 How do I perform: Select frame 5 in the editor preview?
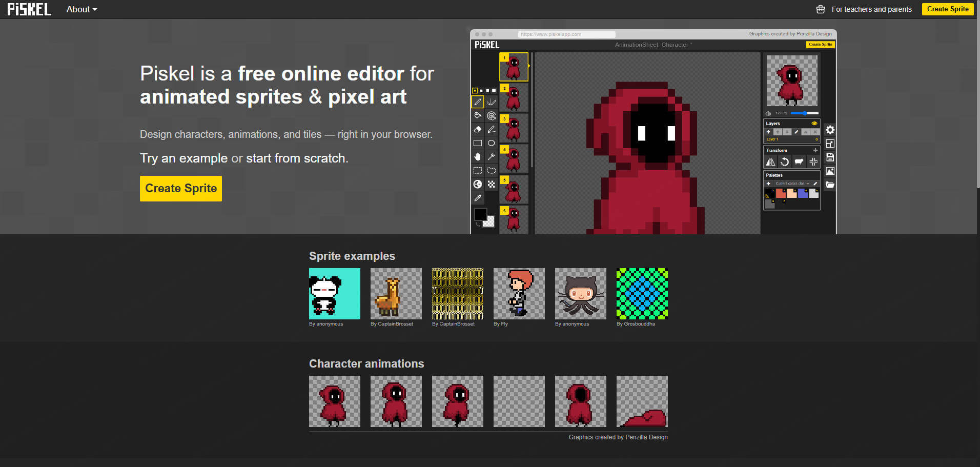(x=514, y=189)
